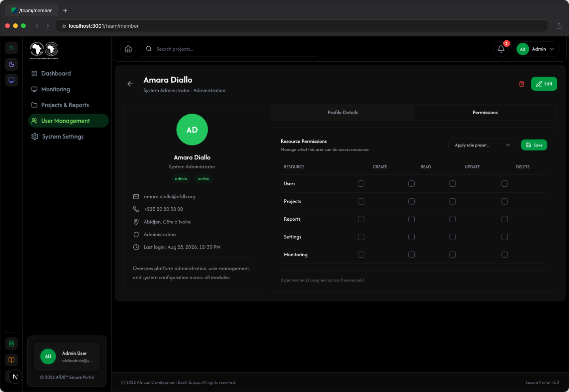Image resolution: width=569 pixels, height=392 pixels.
Task: Go home using the house icon button
Action: coord(128,49)
